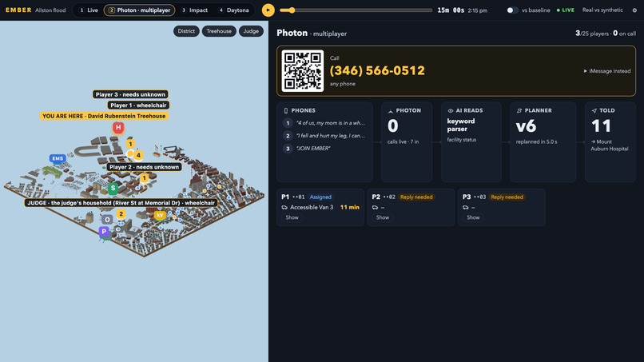Viewport: 644px width, 362px height.
Task: Click the QR code image
Action: click(303, 70)
